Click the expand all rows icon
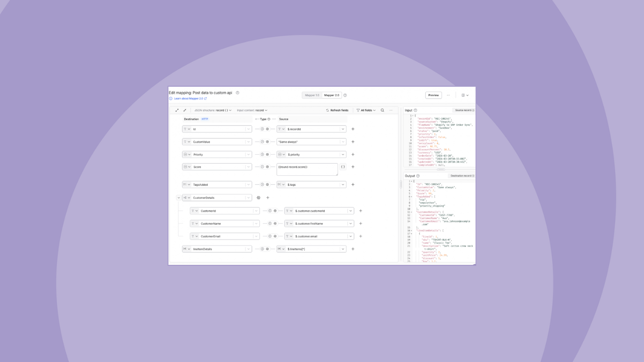The width and height of the screenshot is (644, 362). [x=177, y=110]
